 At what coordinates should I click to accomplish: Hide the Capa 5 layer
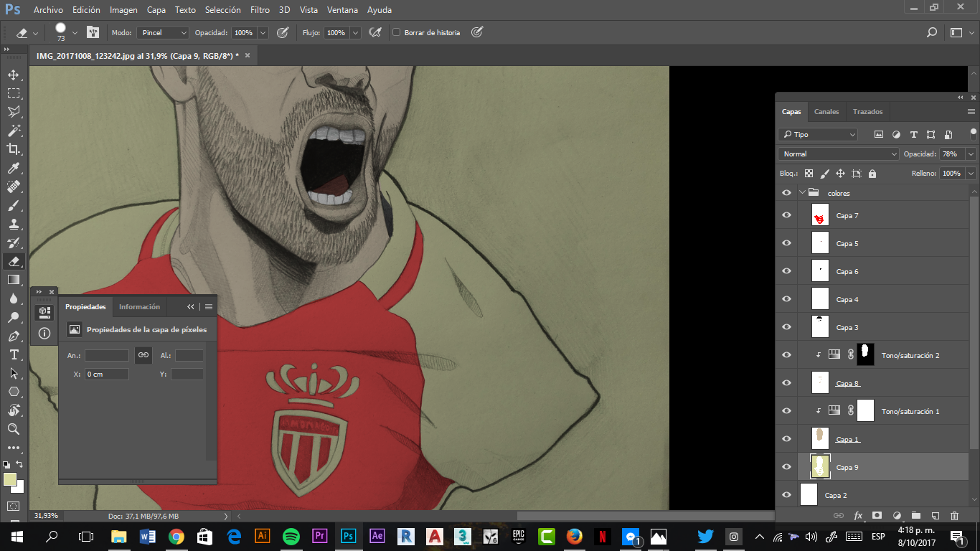[787, 243]
